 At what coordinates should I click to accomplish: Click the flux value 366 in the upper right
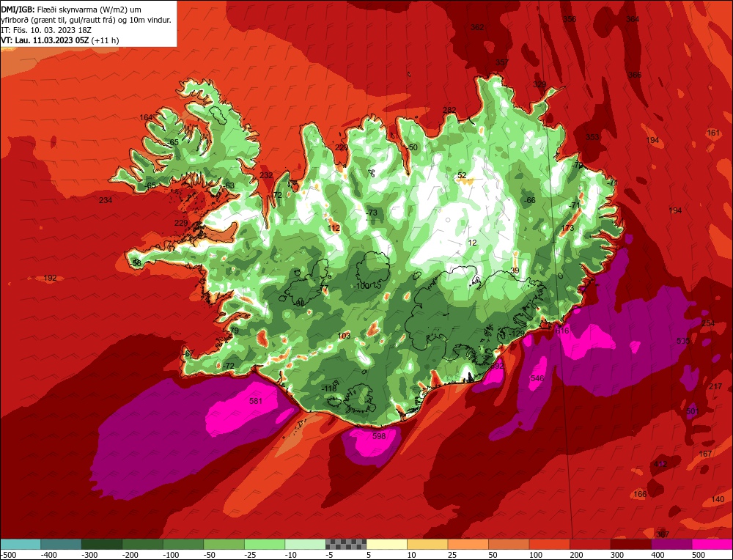coord(634,75)
